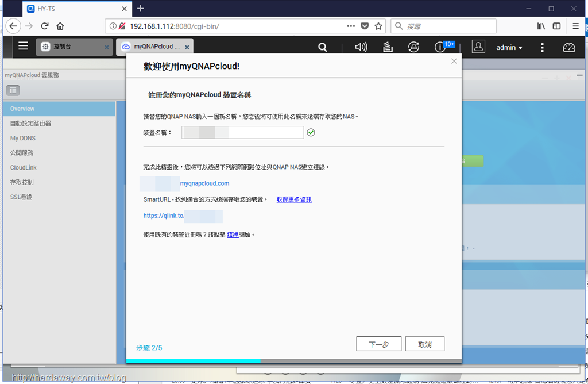
Task: Open event notifications info icon
Action: (x=440, y=47)
